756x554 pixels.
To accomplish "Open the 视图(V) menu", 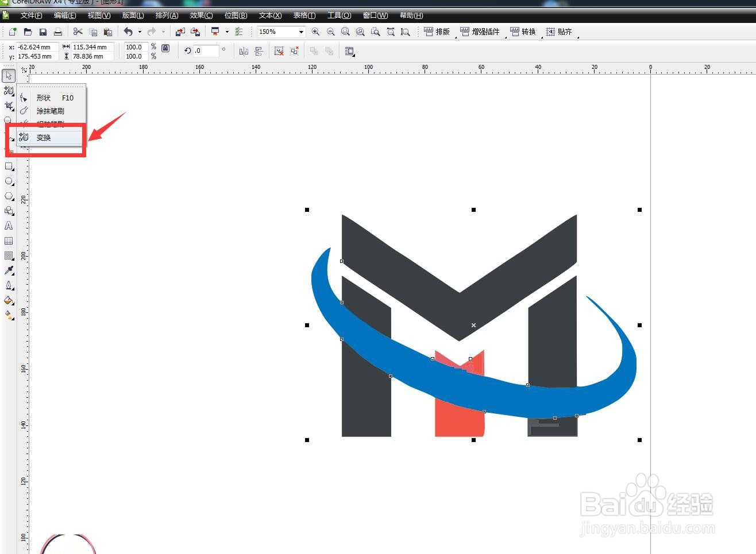I will click(99, 16).
